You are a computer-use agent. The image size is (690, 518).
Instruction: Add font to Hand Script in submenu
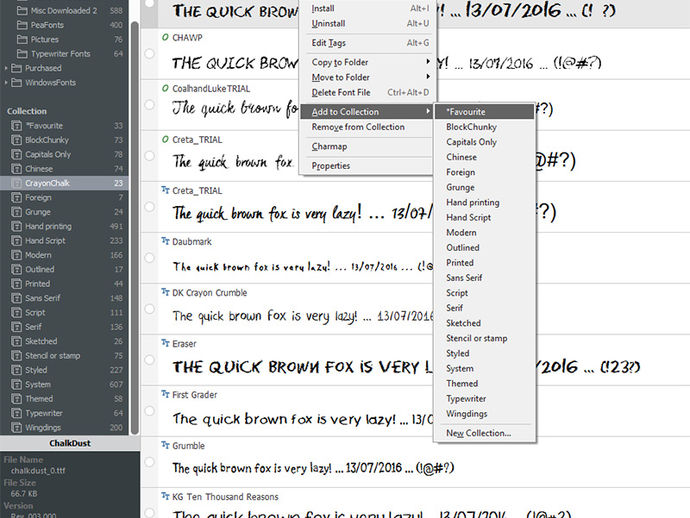click(x=484, y=217)
